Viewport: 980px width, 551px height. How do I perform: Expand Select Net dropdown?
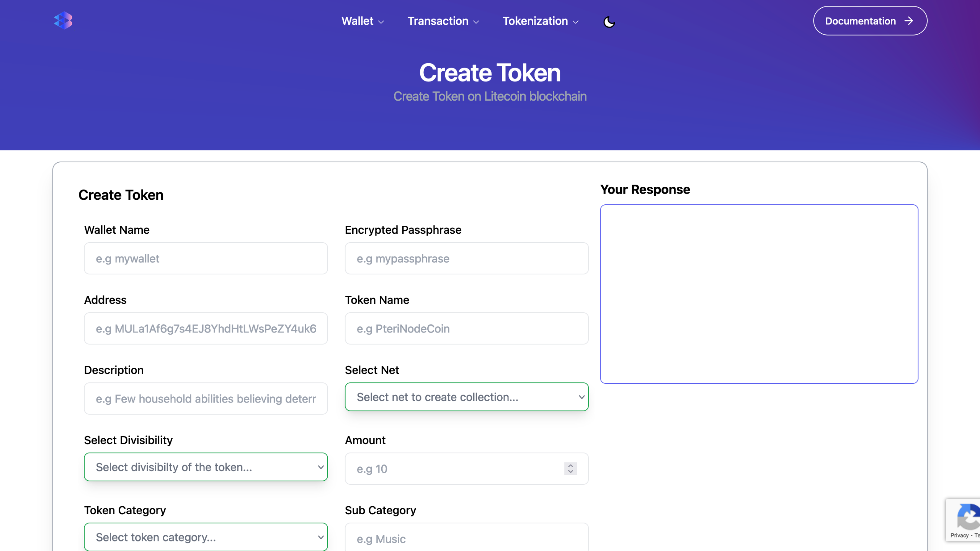pyautogui.click(x=466, y=397)
